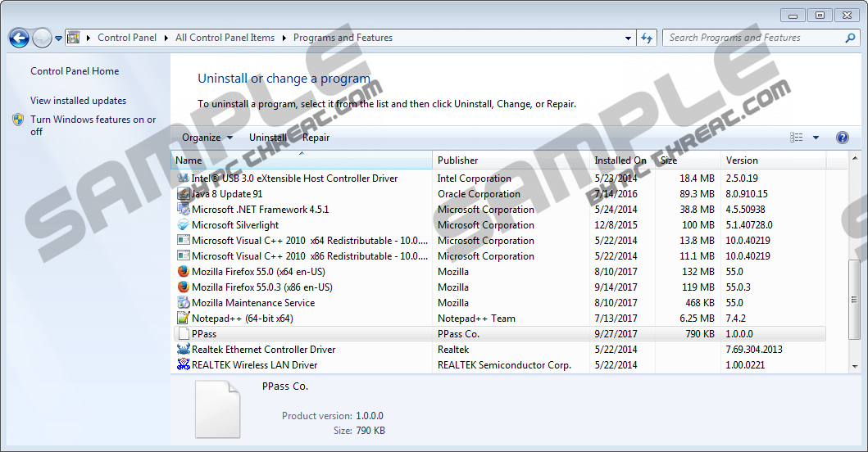Select Java 8 Update 91 entry
This screenshot has height=452, width=868.
click(x=227, y=194)
